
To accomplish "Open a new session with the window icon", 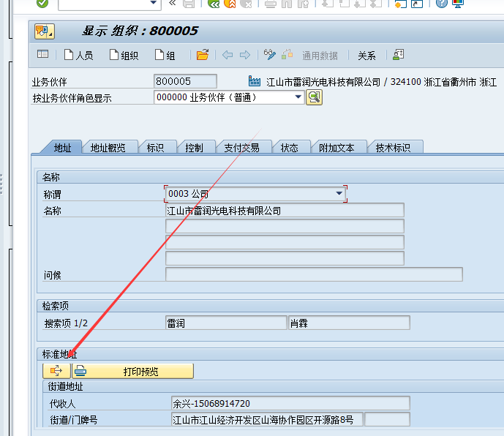I will pos(401,4).
